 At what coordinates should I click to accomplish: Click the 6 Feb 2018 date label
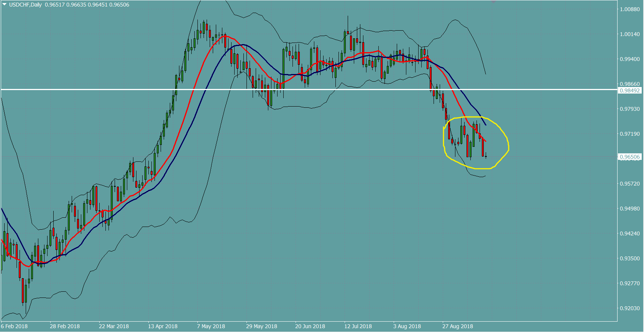14,326
